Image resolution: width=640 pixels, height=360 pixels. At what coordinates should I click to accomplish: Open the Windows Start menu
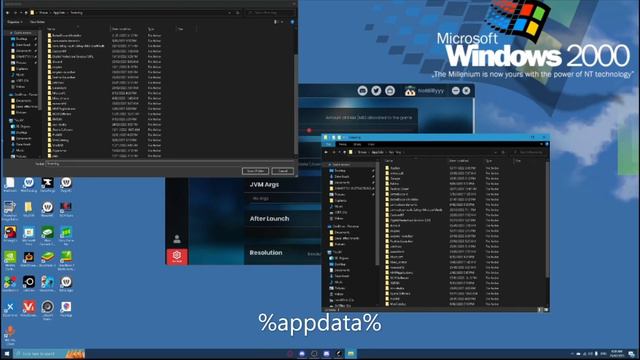point(7,354)
